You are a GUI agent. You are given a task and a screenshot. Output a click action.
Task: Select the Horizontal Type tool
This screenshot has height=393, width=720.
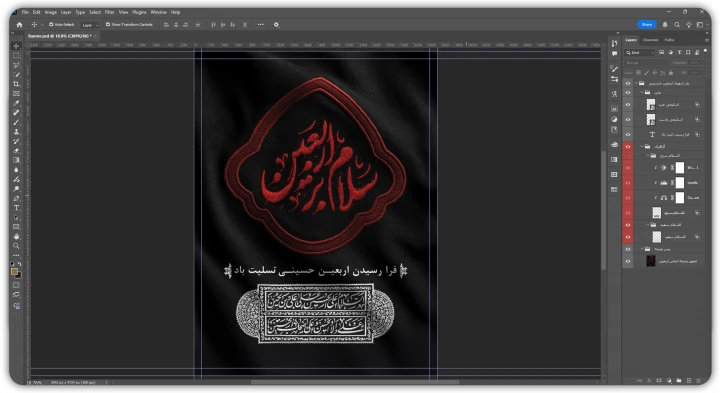pos(17,208)
